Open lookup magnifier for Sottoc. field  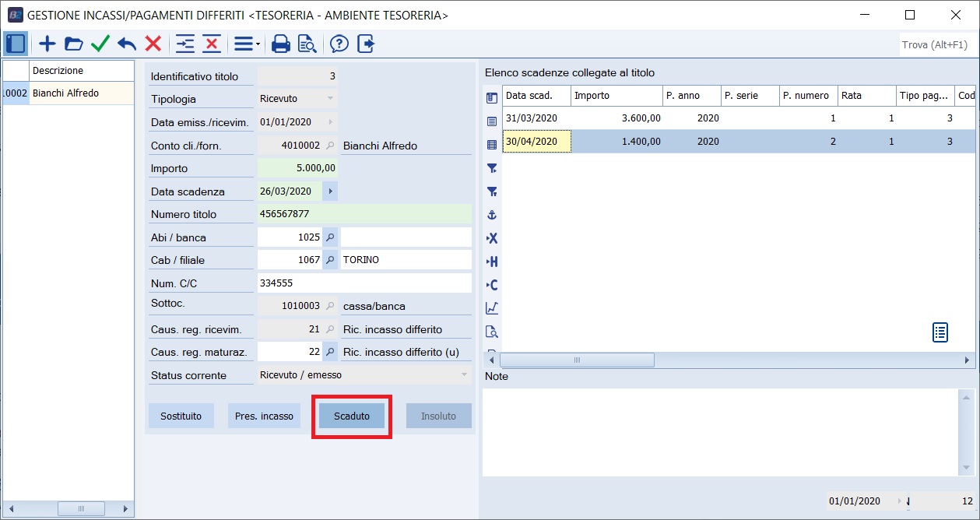click(330, 307)
